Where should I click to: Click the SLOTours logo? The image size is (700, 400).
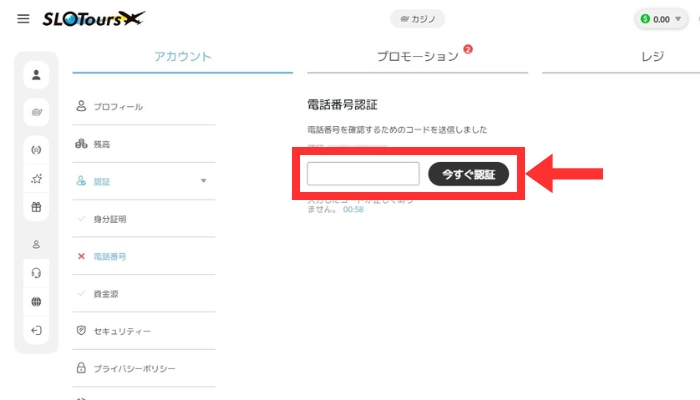pyautogui.click(x=93, y=19)
